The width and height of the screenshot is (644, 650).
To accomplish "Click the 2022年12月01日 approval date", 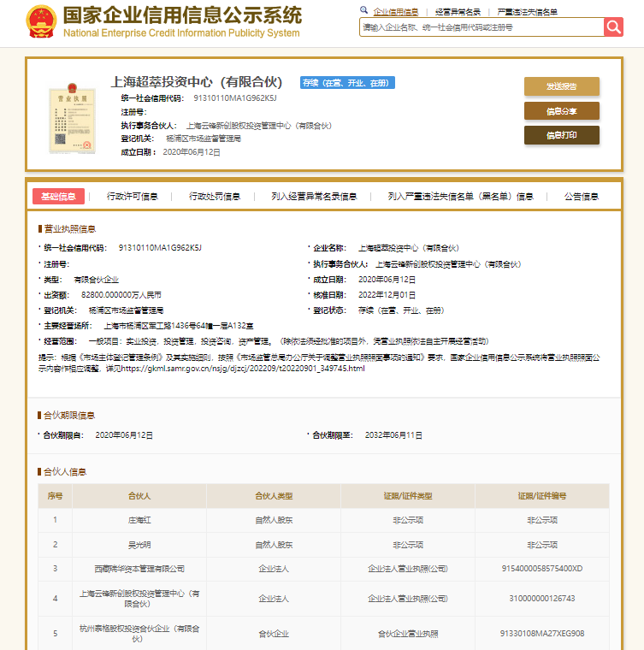I will pyautogui.click(x=387, y=295).
